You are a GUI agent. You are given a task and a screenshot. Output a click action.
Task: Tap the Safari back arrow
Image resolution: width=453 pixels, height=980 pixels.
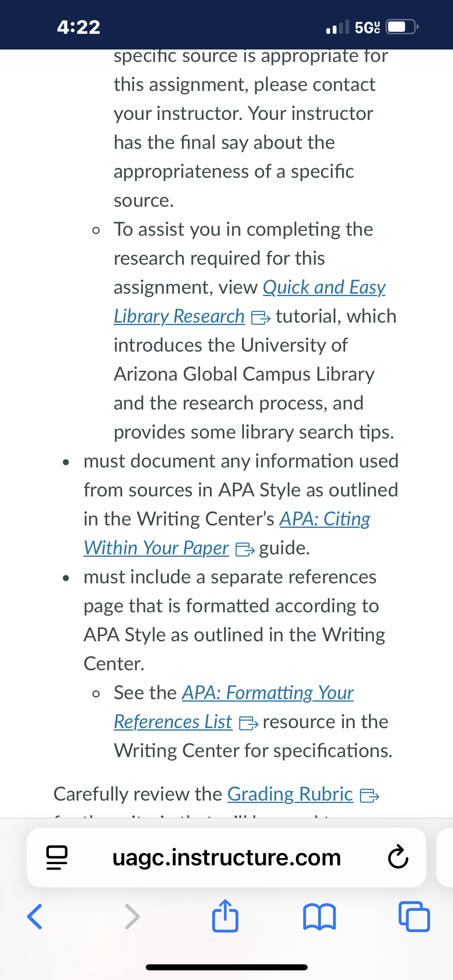(x=35, y=917)
